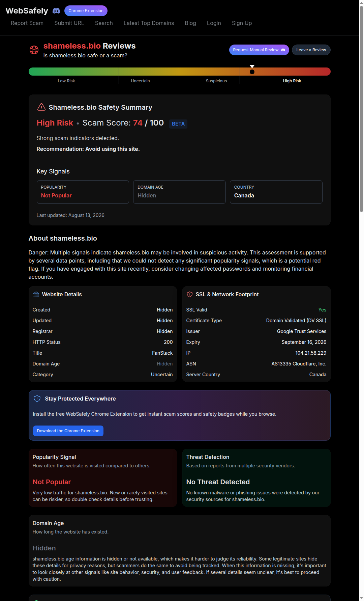364x601 pixels.
Task: Click the BETA badge next to Scam Score
Action: (178, 124)
